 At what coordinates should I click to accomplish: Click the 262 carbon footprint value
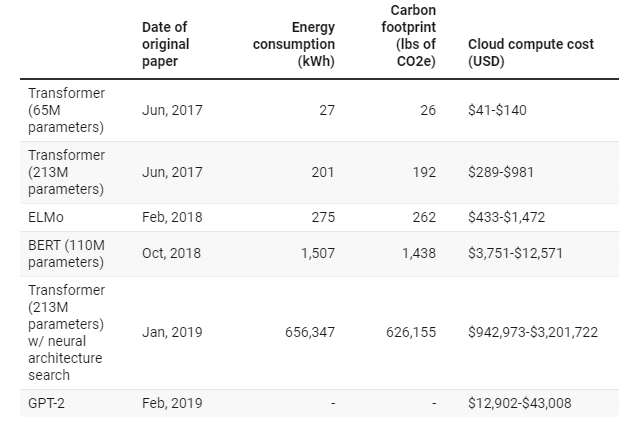pyautogui.click(x=424, y=217)
